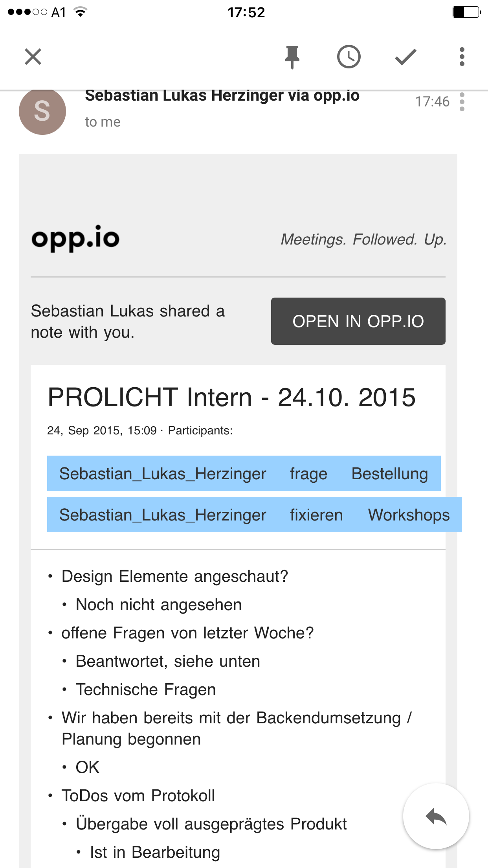Open message options next to 17:46

[x=462, y=102]
